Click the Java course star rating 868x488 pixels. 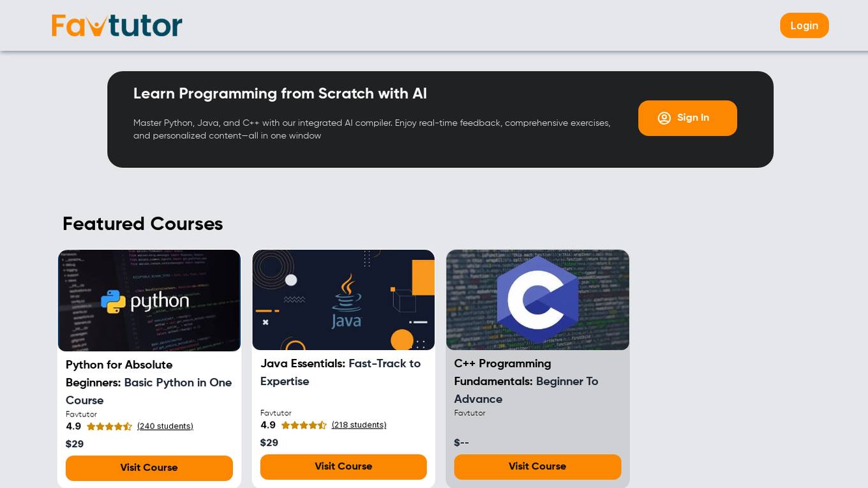pos(304,425)
